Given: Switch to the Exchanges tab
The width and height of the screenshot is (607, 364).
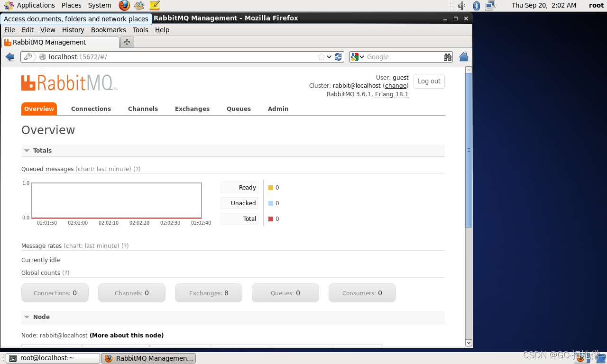Looking at the screenshot, I should click(x=192, y=109).
